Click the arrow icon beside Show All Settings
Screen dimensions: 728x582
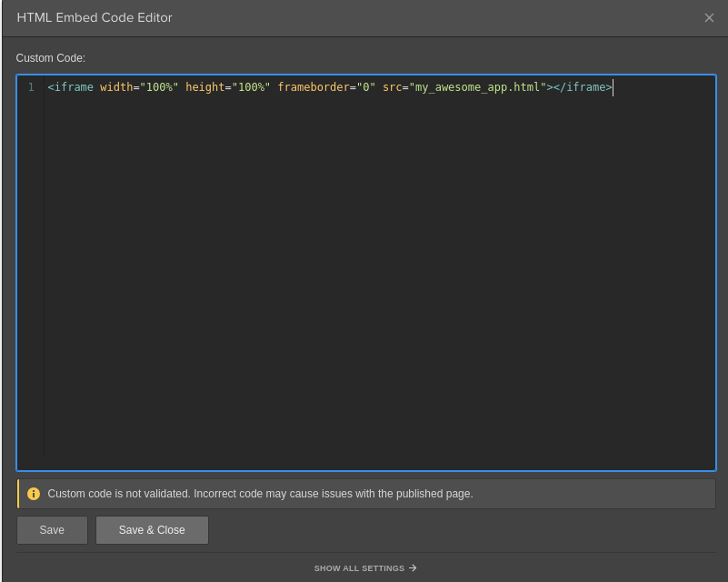413,568
